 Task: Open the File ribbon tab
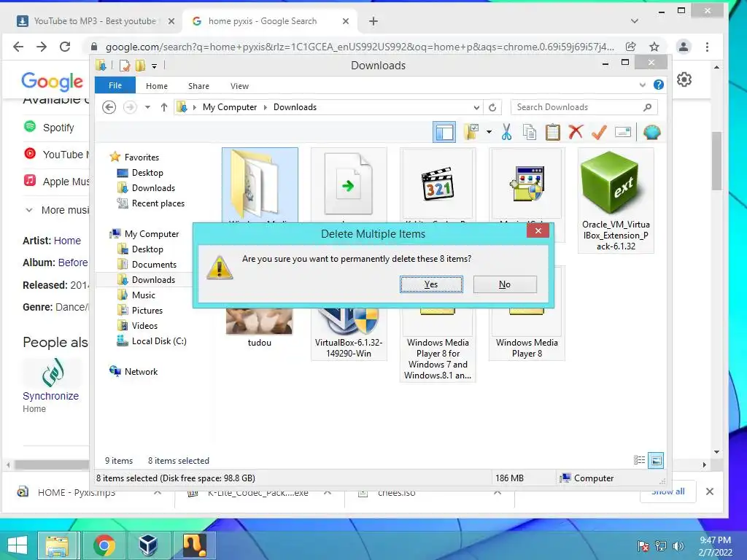tap(115, 85)
